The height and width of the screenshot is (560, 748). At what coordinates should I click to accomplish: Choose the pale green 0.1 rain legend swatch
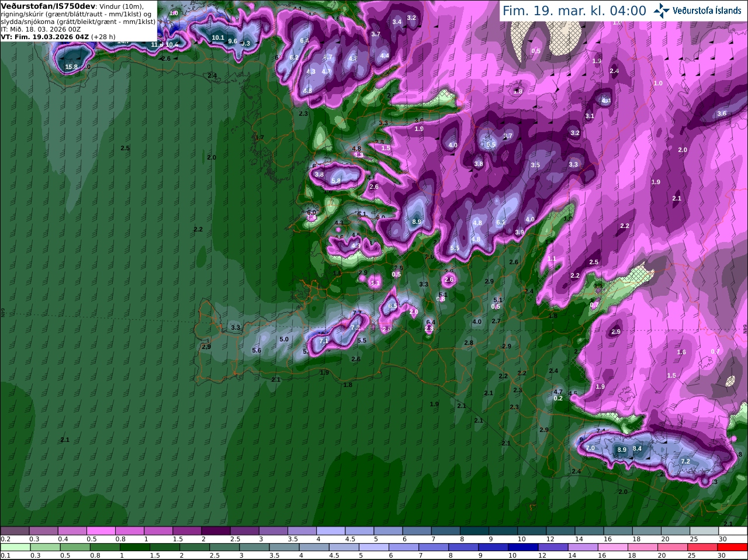coord(15,547)
